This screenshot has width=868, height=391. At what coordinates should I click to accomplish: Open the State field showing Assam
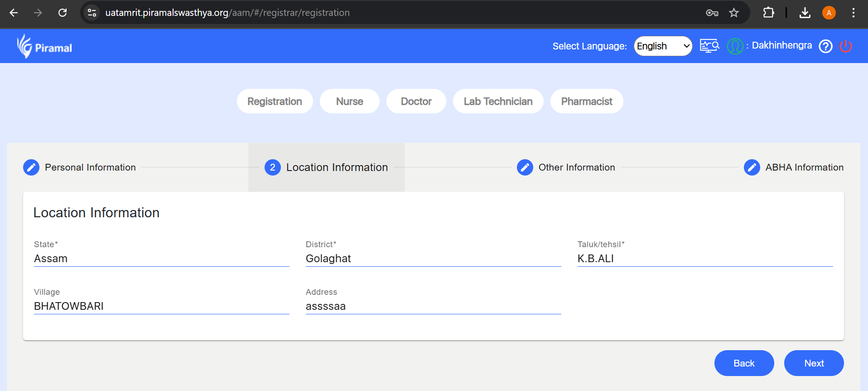(x=161, y=259)
